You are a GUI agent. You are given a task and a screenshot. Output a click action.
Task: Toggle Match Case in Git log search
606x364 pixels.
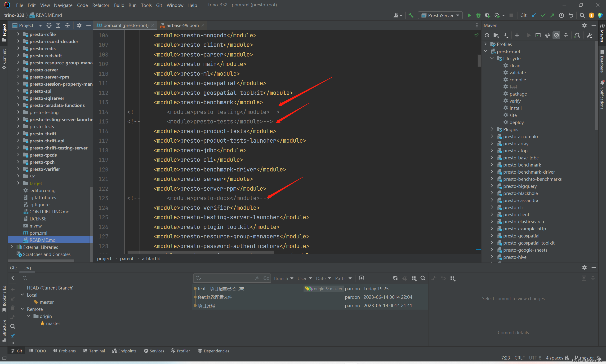click(x=266, y=278)
